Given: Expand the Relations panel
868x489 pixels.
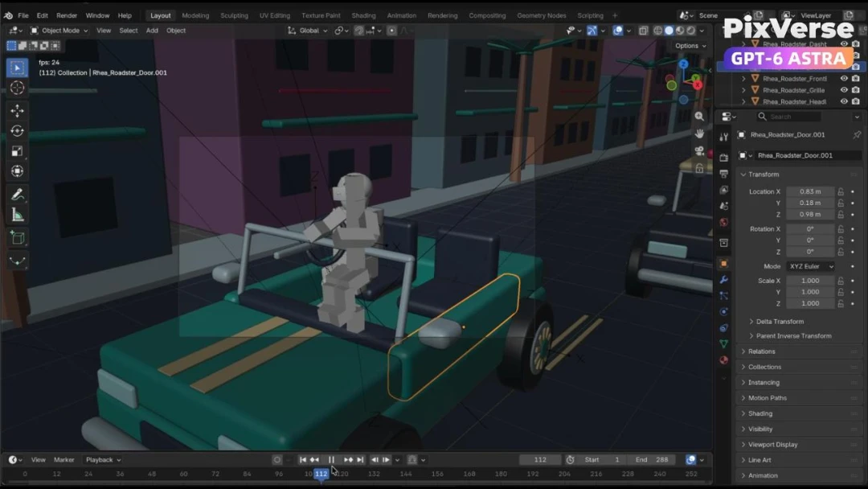Looking at the screenshot, I should [x=761, y=351].
